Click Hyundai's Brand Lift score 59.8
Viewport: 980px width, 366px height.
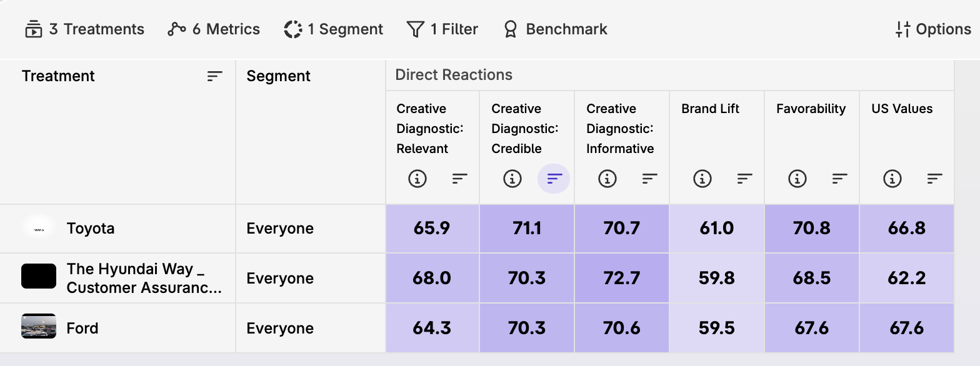tap(717, 278)
